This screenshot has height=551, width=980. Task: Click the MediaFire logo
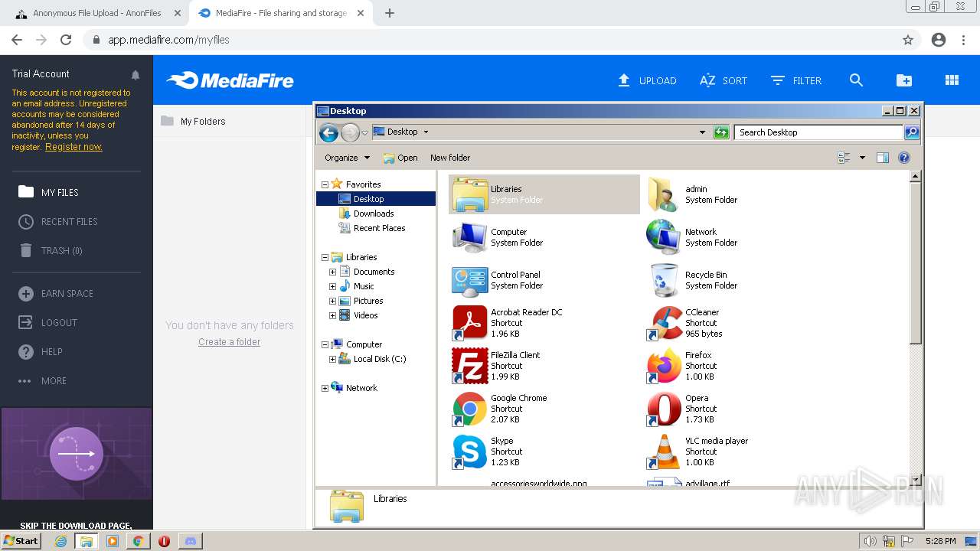[x=230, y=80]
